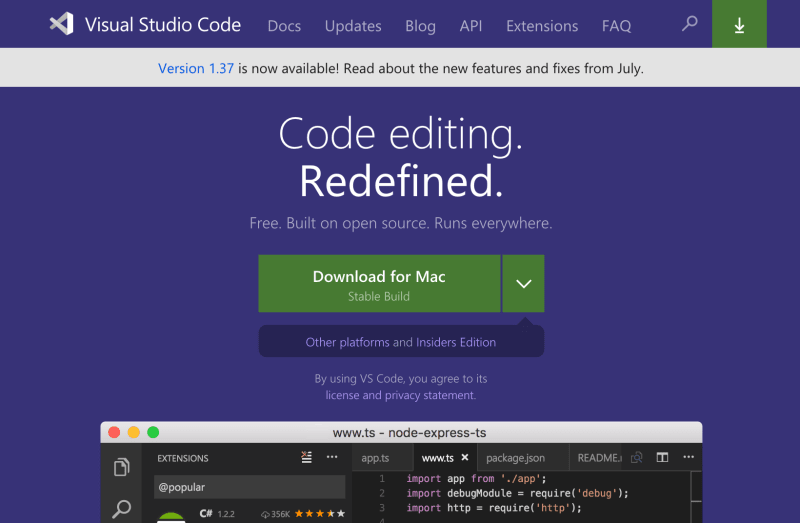Image resolution: width=800 pixels, height=523 pixels.
Task: Click code line 3 import http
Action: click(493, 508)
